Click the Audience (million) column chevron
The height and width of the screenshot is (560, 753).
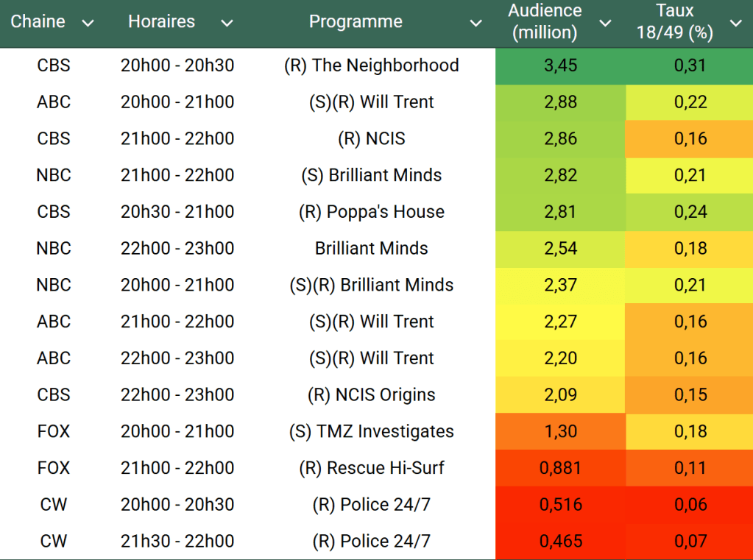coord(605,24)
